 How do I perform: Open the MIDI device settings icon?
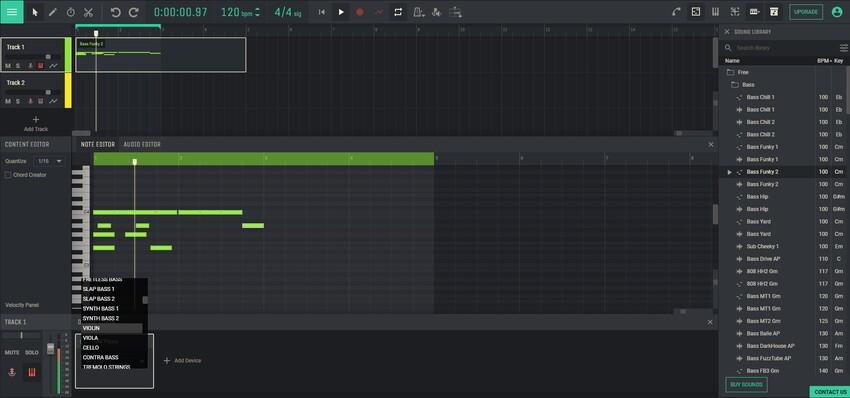coord(754,12)
